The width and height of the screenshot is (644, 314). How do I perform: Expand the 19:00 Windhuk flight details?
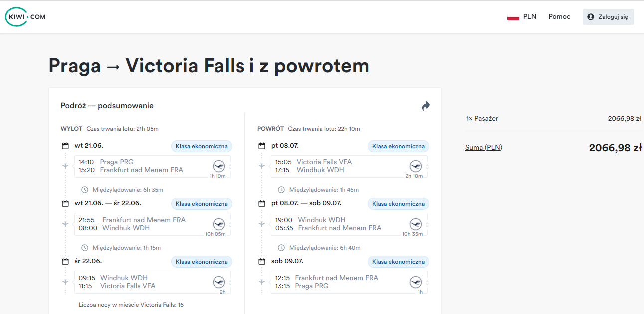coord(349,224)
